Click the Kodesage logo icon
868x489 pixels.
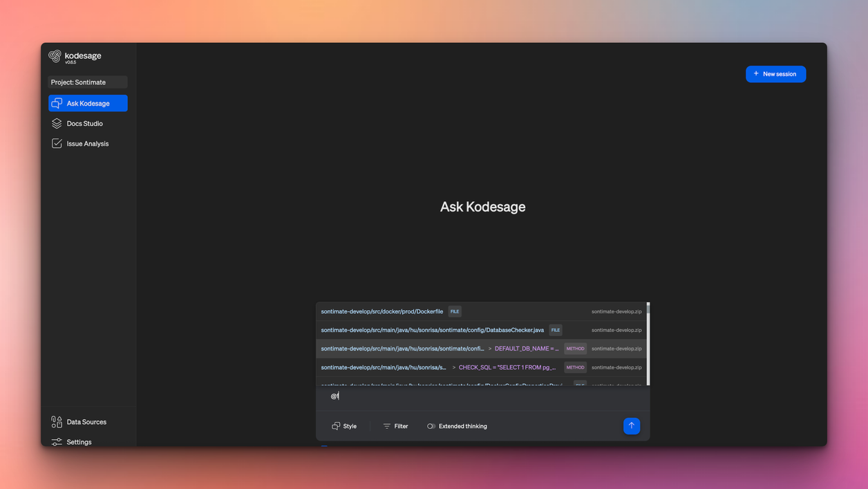55,55
